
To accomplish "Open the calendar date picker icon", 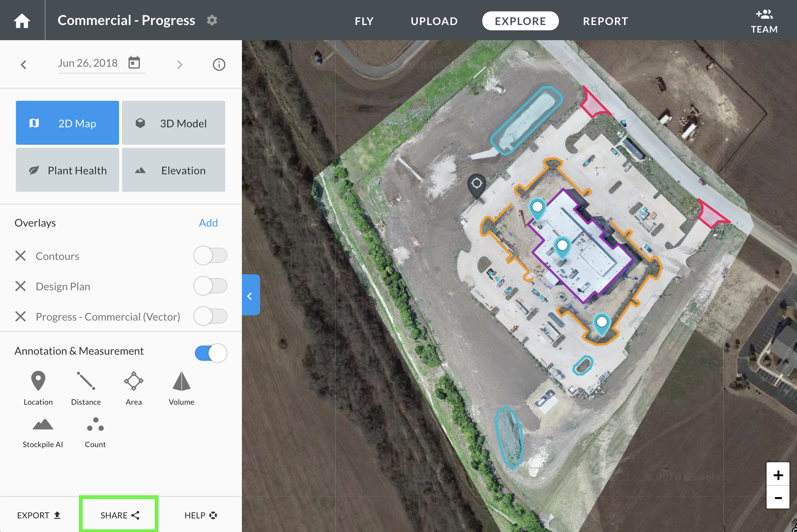I will [x=134, y=63].
